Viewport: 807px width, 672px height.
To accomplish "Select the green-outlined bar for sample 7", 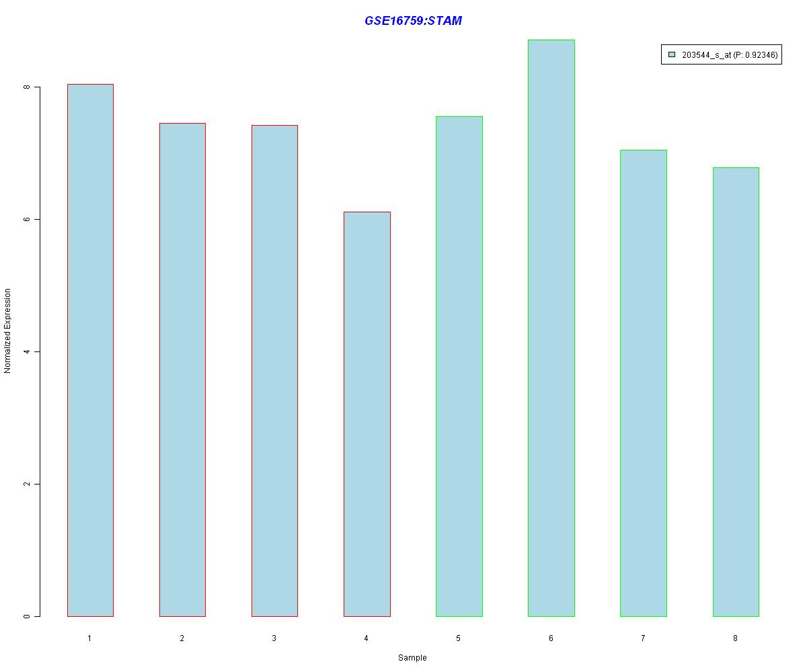I will pyautogui.click(x=644, y=383).
